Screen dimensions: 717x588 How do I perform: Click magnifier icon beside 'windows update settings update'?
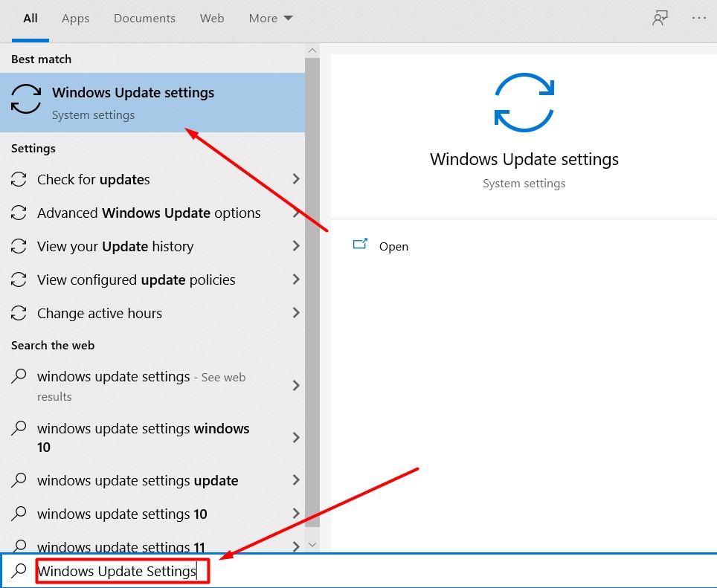pos(19,479)
